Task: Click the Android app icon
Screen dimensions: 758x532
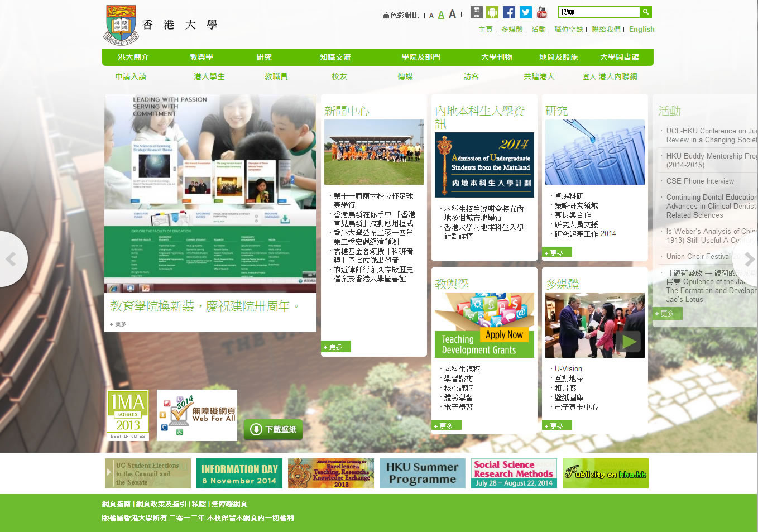Action: tap(492, 12)
